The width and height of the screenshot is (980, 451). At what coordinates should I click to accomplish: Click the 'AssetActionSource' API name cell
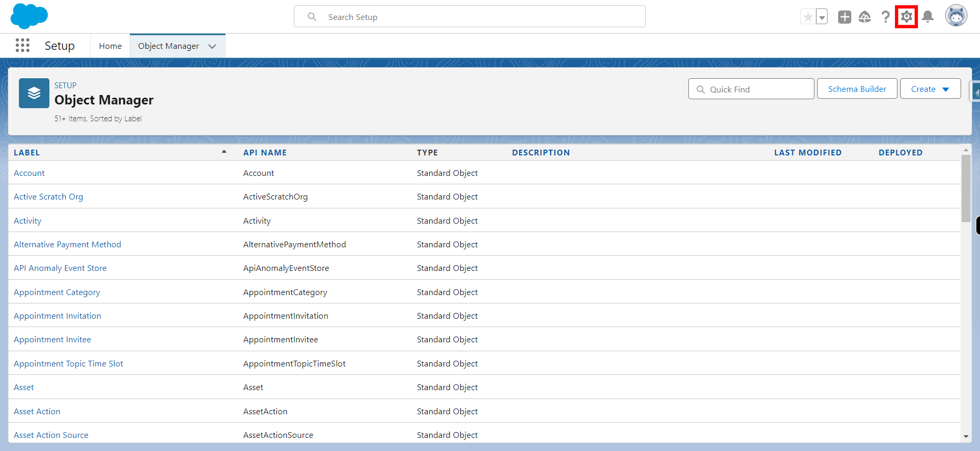[278, 435]
